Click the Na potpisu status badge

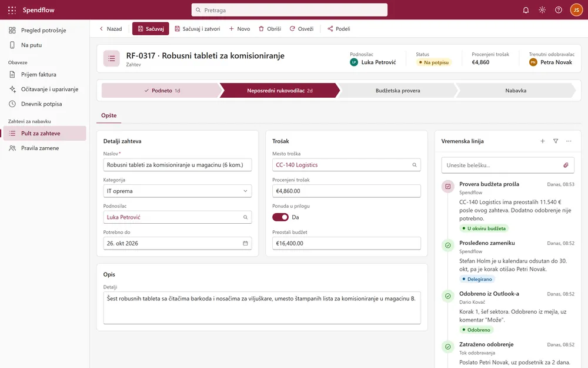(x=433, y=63)
